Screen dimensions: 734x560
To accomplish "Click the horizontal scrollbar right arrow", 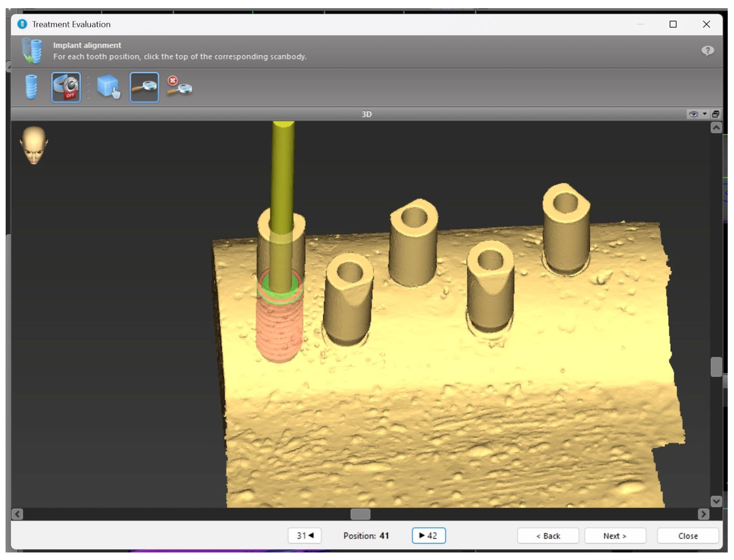I will point(703,514).
